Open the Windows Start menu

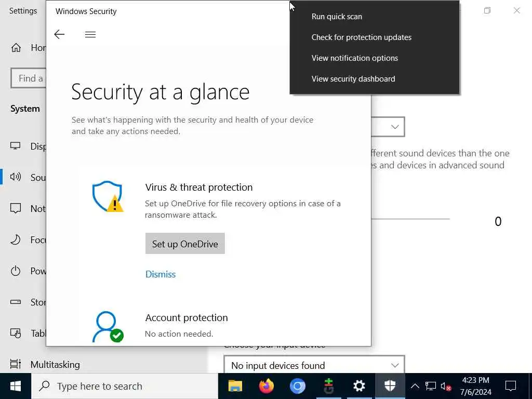coord(15,386)
